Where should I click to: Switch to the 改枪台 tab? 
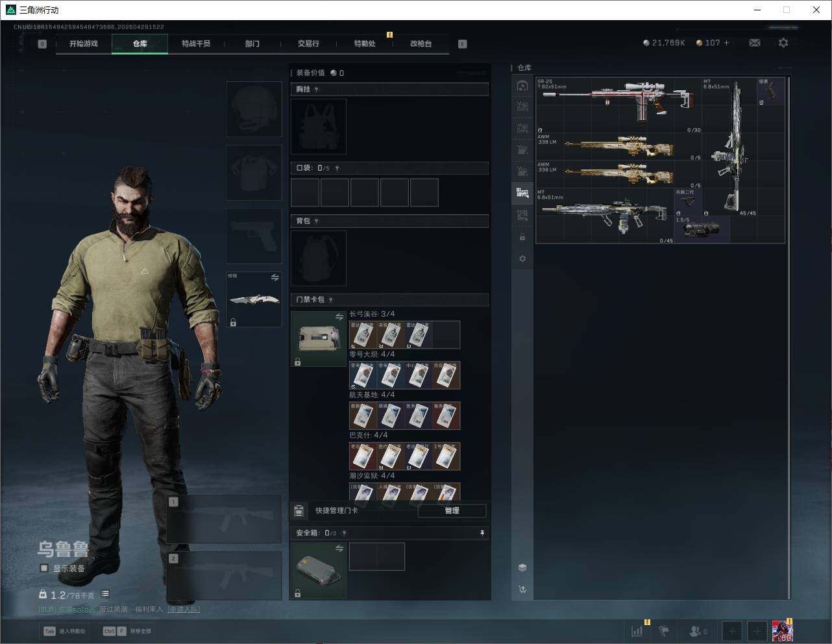(x=421, y=43)
